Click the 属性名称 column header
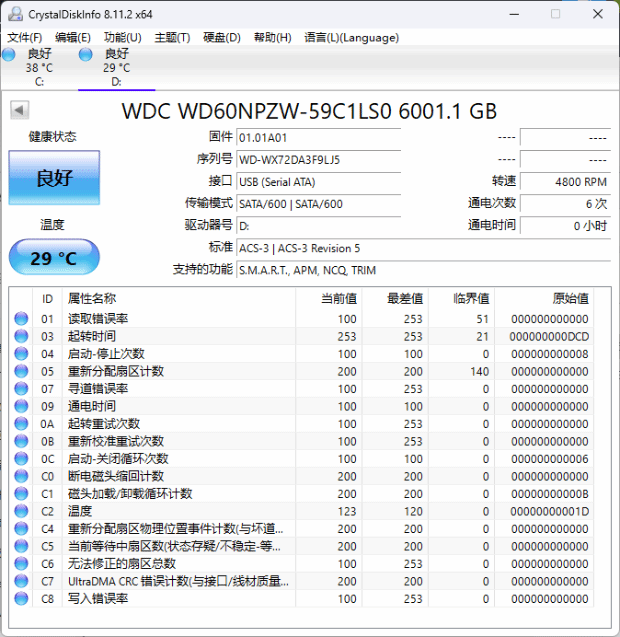The height and width of the screenshot is (637, 620). pos(179,299)
